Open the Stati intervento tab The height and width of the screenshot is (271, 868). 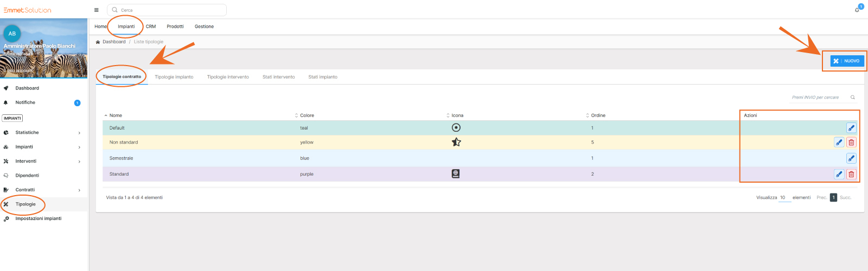coord(278,77)
